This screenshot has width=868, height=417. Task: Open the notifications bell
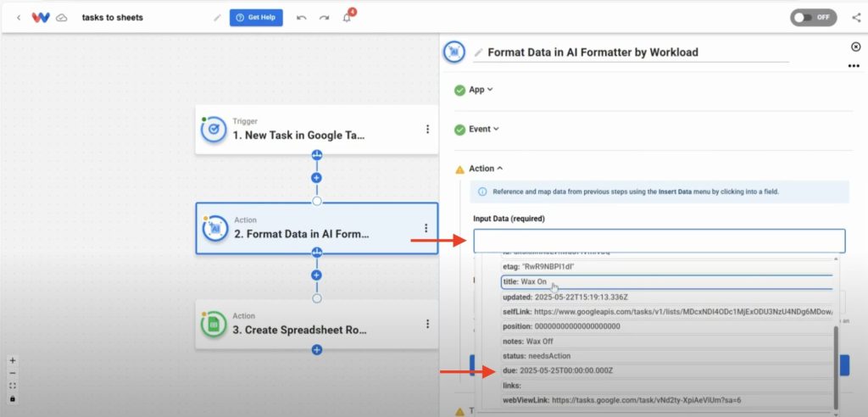point(347,18)
